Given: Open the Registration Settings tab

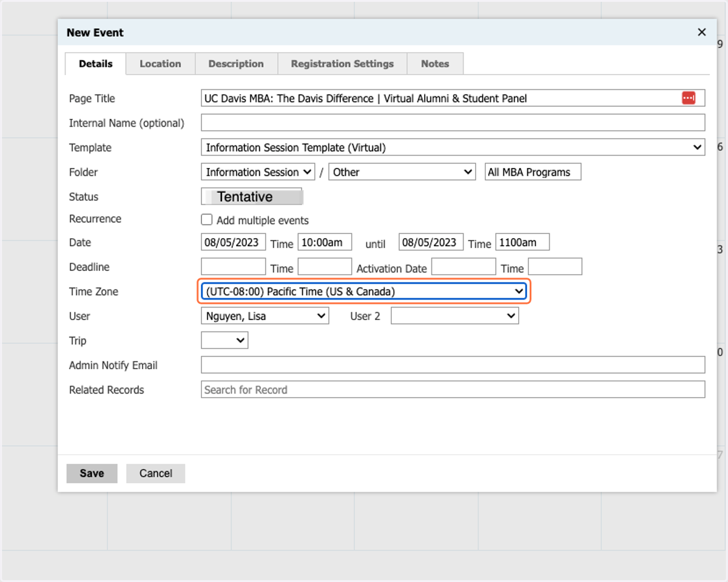Looking at the screenshot, I should point(342,64).
